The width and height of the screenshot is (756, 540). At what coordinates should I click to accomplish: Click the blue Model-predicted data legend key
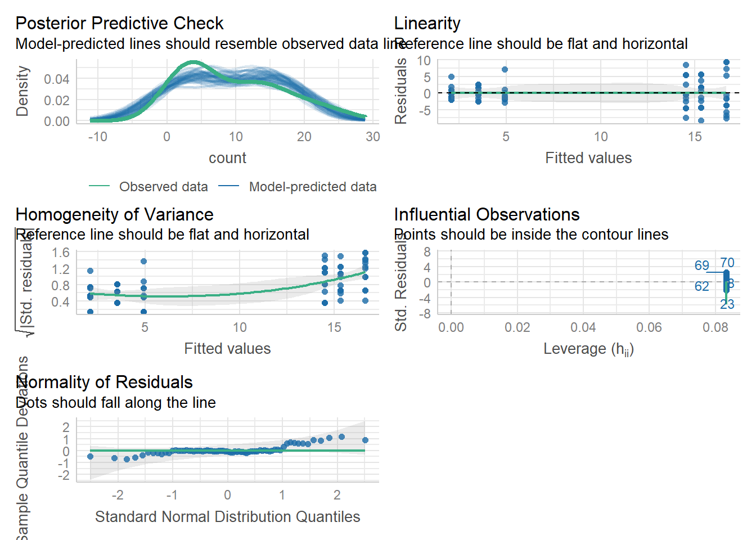[228, 186]
